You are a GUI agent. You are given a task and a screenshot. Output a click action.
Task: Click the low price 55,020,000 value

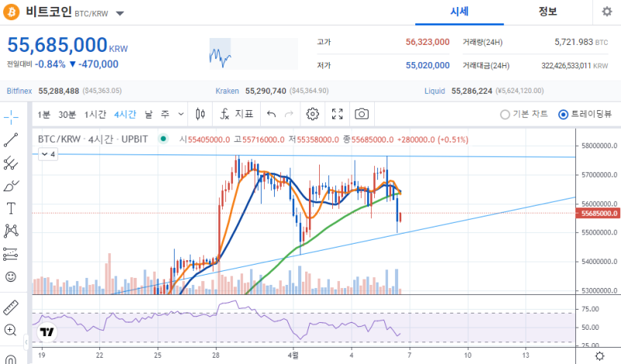click(428, 65)
